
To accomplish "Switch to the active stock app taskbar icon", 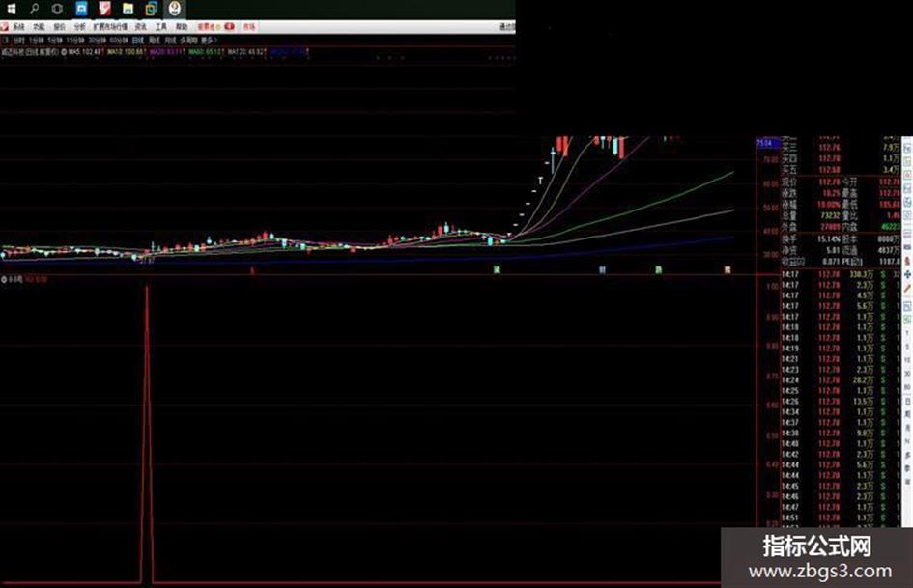I will (x=174, y=9).
